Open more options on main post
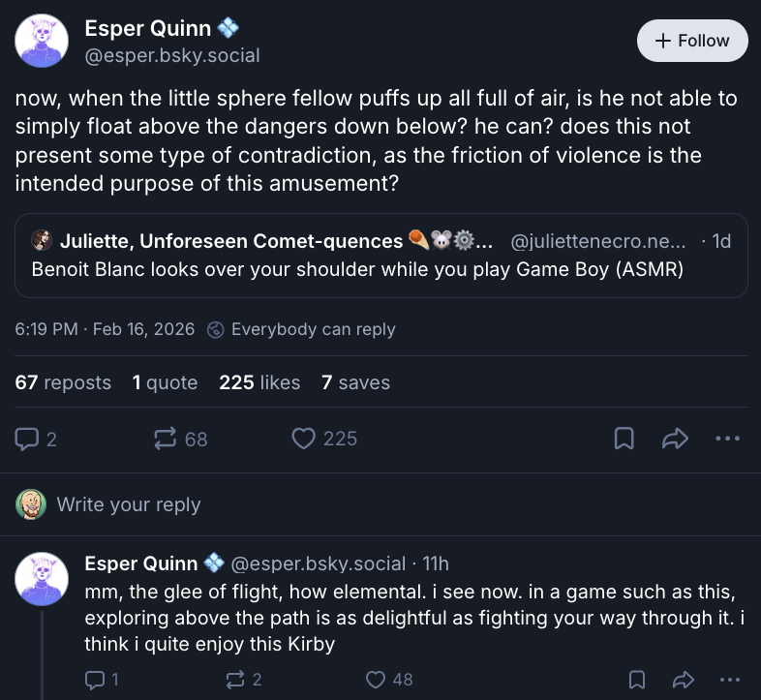This screenshot has width=761, height=700. (726, 439)
